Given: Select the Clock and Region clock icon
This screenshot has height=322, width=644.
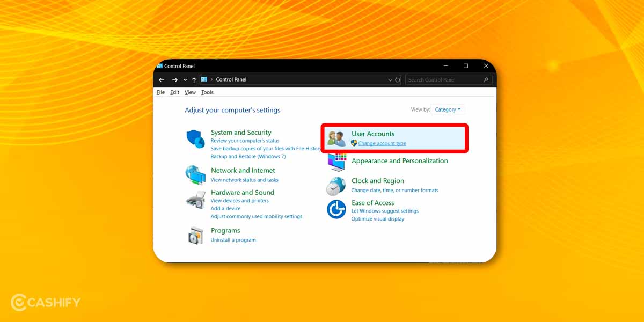Looking at the screenshot, I should [x=336, y=185].
